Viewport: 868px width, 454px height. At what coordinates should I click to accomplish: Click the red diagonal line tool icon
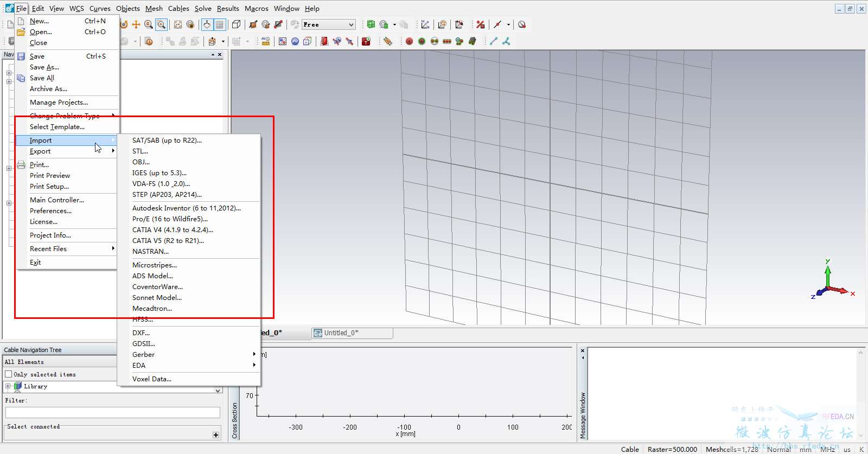tap(497, 24)
